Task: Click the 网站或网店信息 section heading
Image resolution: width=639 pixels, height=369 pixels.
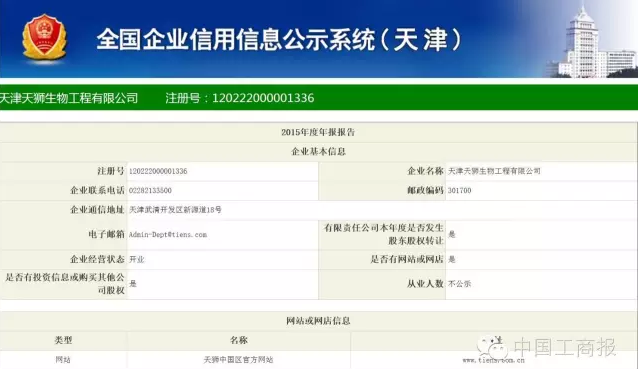Action: click(x=318, y=321)
